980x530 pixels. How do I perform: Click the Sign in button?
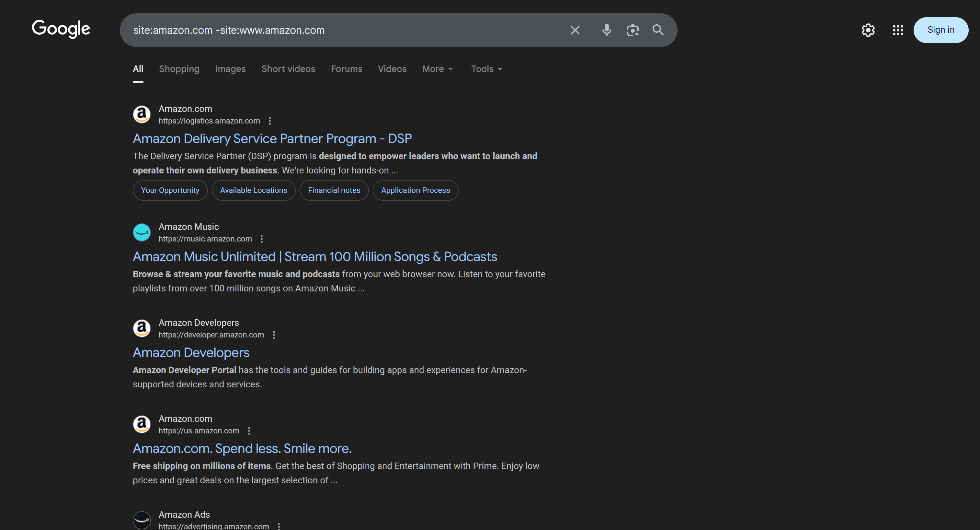point(940,30)
